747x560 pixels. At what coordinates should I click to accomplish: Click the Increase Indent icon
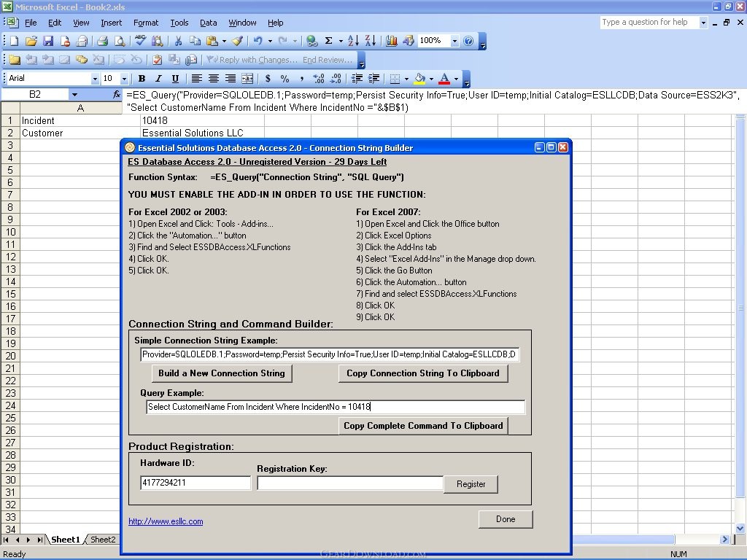point(374,79)
